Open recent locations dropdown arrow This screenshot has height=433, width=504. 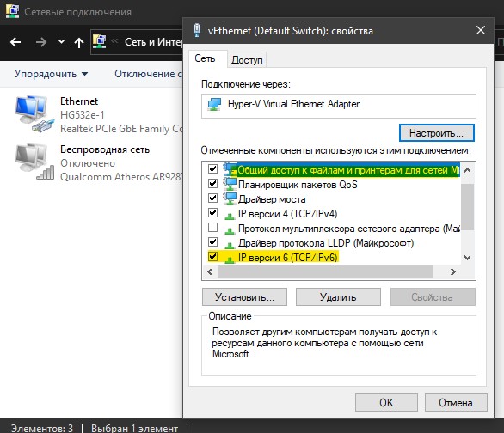[x=61, y=42]
